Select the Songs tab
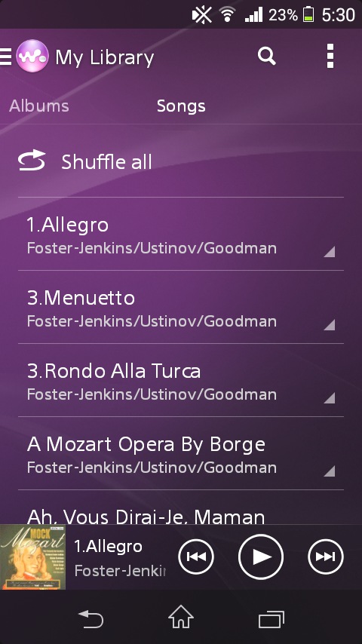Screen dimensions: 362x644 pos(181,106)
